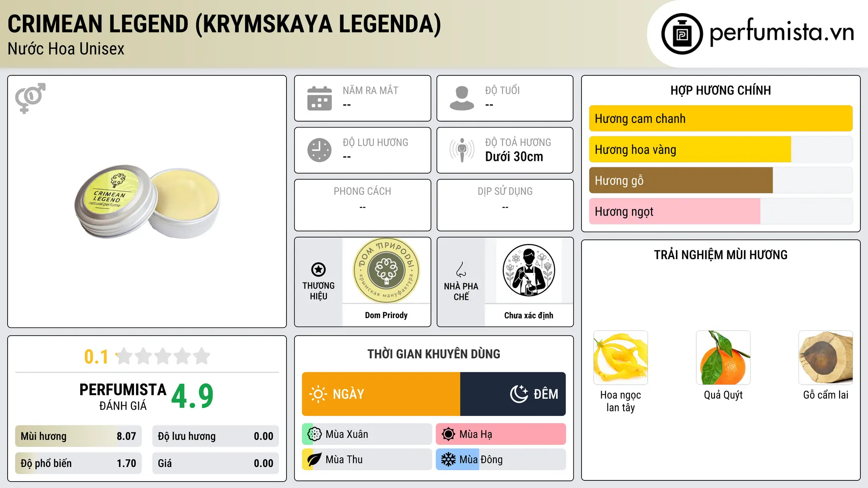Click the Độ phổ biến 1.70 score row

(x=78, y=463)
